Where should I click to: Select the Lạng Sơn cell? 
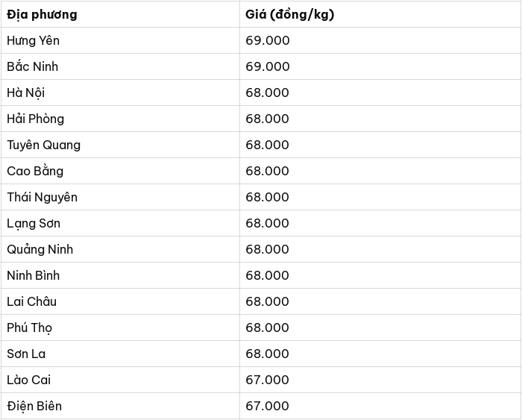pos(120,223)
